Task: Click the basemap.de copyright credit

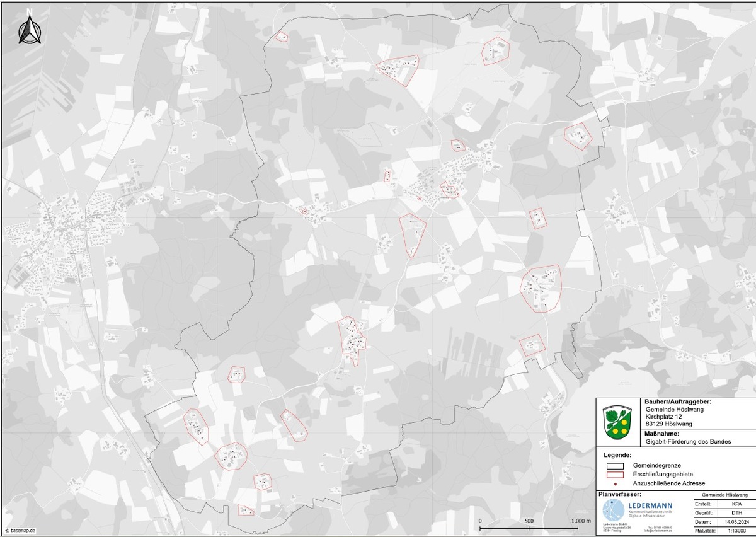Action: click(x=19, y=531)
